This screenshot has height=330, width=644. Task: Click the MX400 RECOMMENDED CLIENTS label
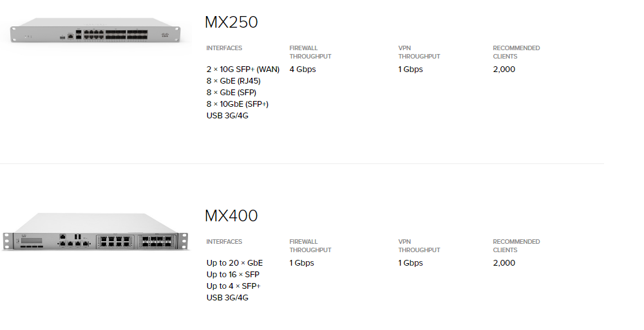click(516, 246)
